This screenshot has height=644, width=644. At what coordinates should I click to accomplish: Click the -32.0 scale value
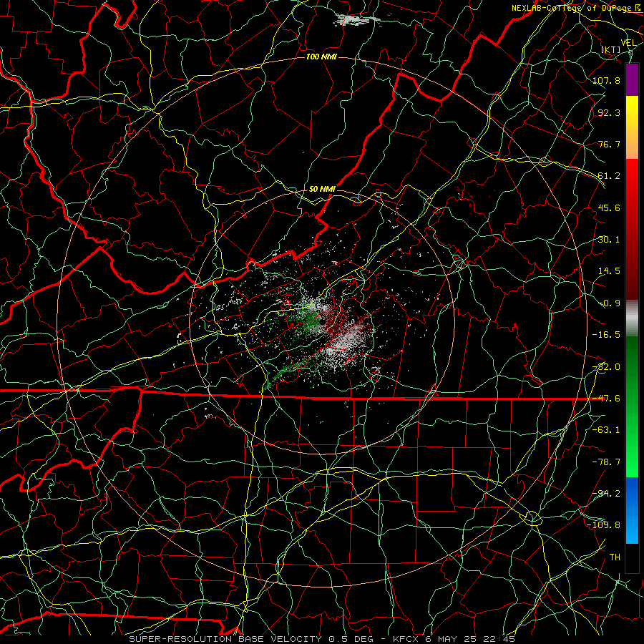[x=606, y=367]
